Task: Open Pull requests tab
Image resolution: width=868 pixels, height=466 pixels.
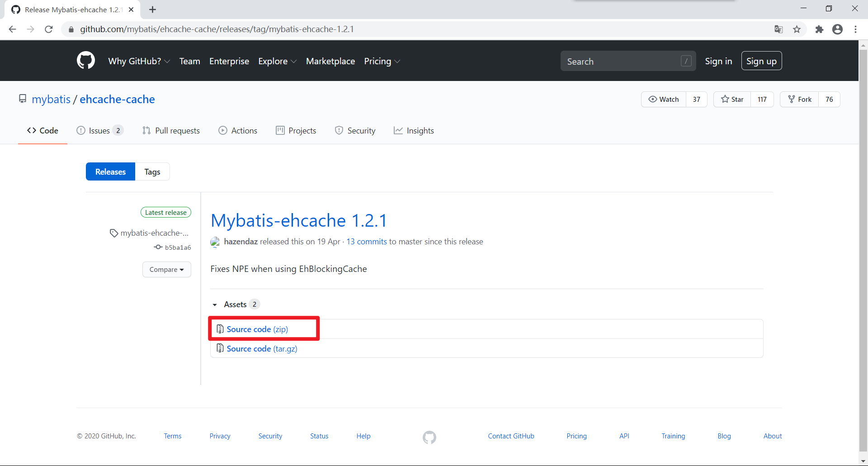Action: (x=171, y=130)
